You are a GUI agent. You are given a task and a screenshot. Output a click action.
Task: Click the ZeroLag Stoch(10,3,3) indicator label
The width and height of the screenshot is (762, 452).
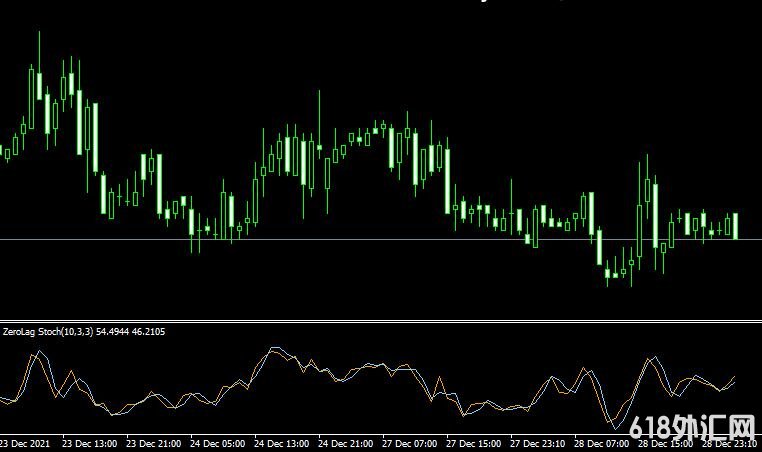coord(84,332)
